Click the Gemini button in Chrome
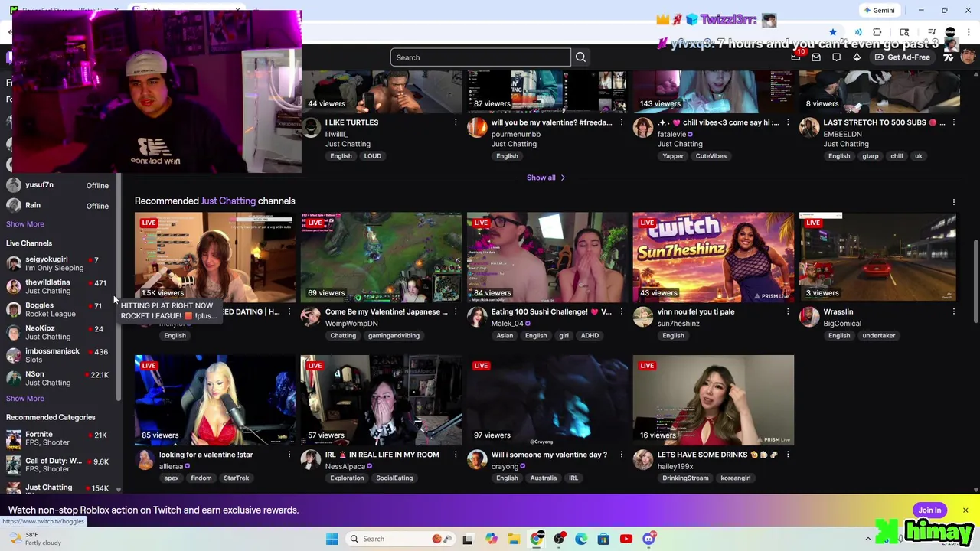Viewport: 980px width, 551px height. pos(878,10)
